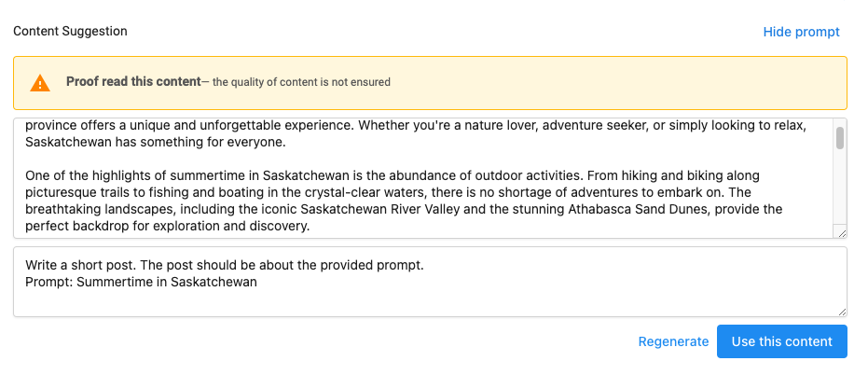Click the generated content box resize handle
This screenshot has width=868, height=375.
coord(842,233)
